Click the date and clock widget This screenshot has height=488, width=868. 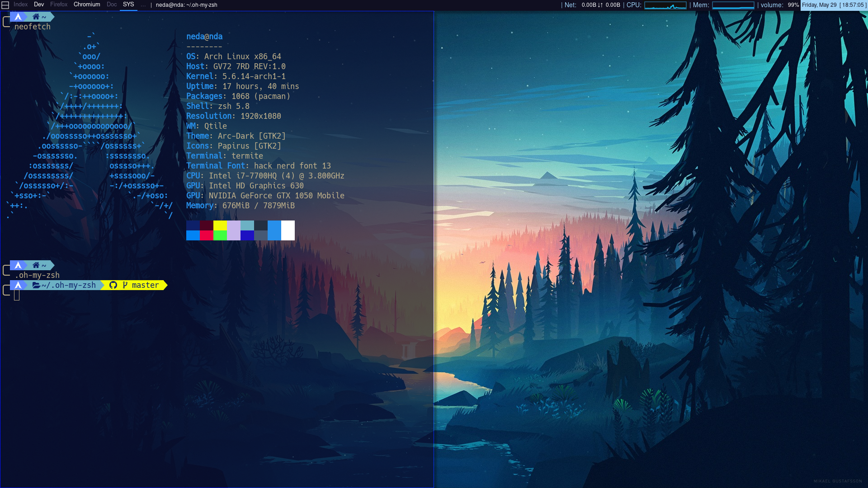[x=834, y=5]
